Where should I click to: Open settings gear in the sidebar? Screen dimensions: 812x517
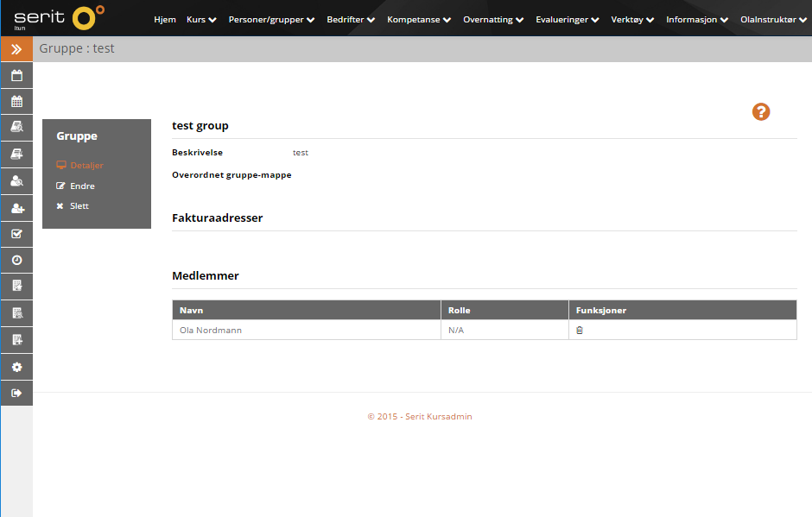(x=16, y=367)
